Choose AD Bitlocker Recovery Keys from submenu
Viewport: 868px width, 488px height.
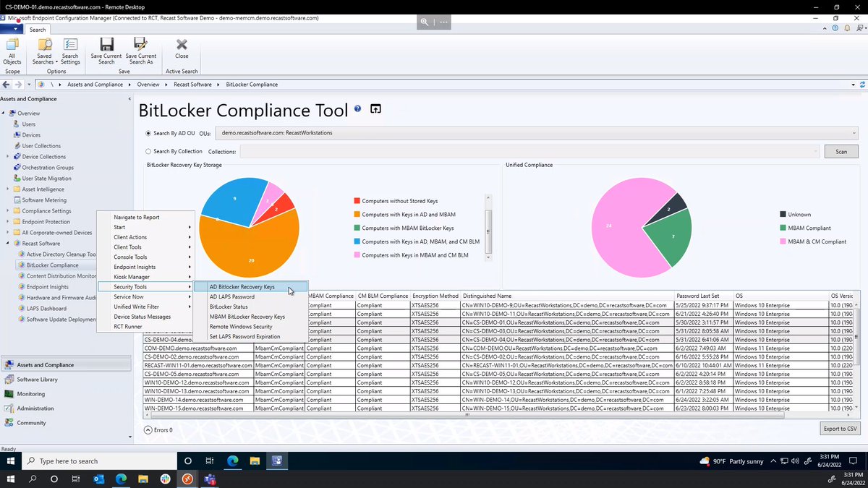click(250, 287)
